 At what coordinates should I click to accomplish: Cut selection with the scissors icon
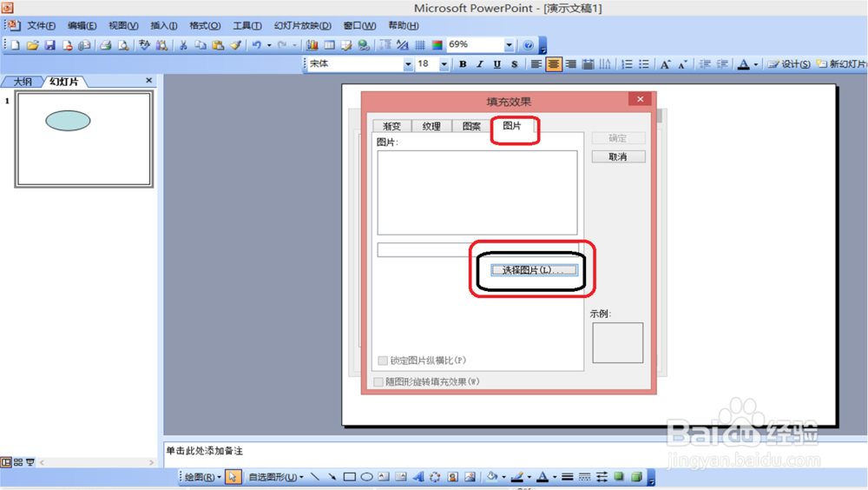coord(182,45)
